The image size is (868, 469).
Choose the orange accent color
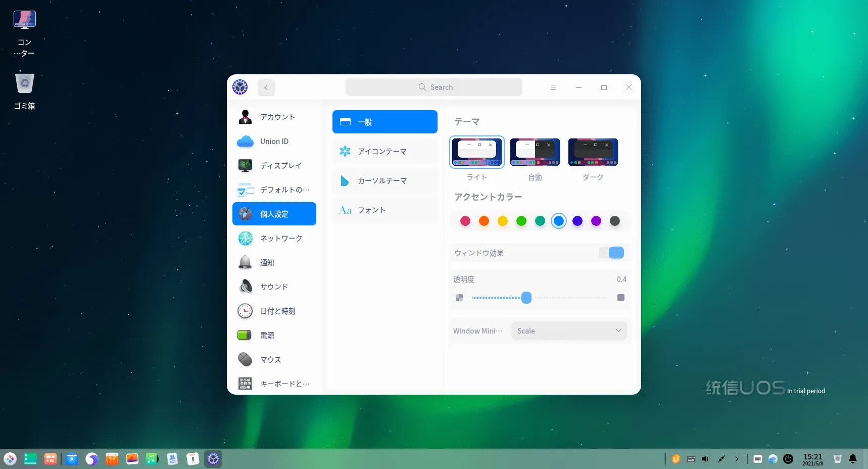click(484, 221)
